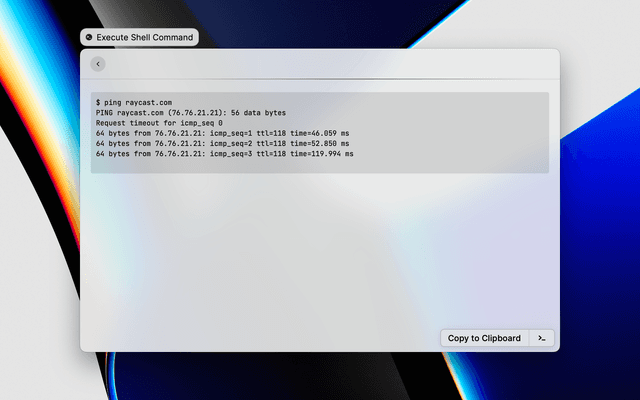Screen dimensions: 640x400
Task: Click the empty input bar beside back button
Action: [x=320, y=64]
